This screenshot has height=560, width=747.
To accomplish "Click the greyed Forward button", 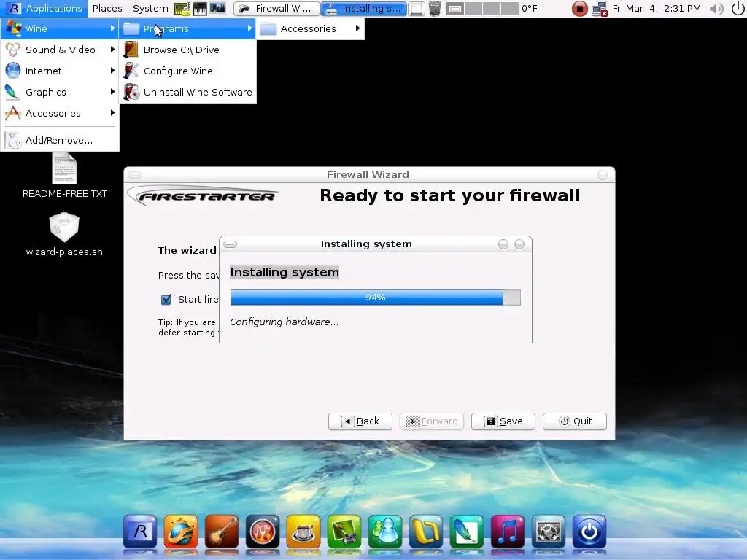I will (432, 421).
